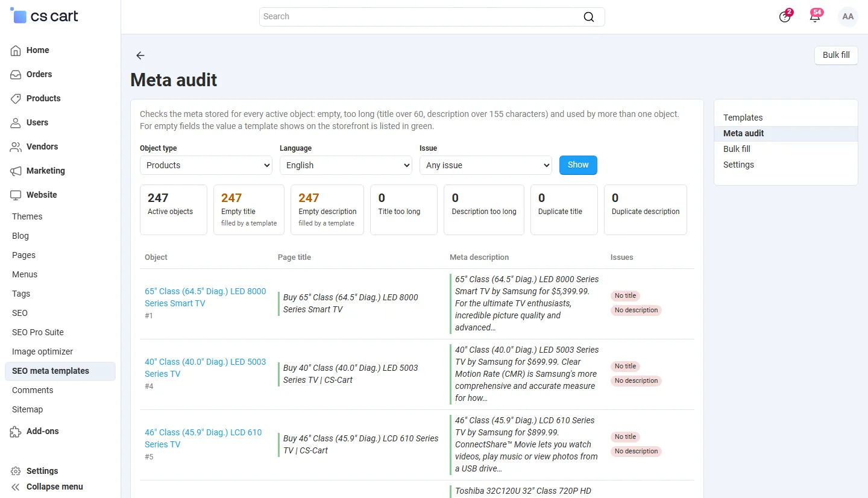Open Vendors via its people icon
The image size is (868, 498).
pyautogui.click(x=16, y=147)
